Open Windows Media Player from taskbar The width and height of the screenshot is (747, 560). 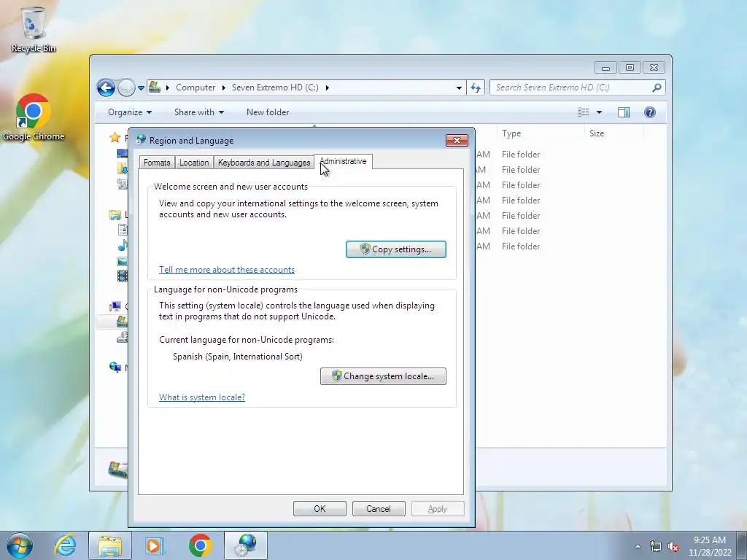pos(155,545)
